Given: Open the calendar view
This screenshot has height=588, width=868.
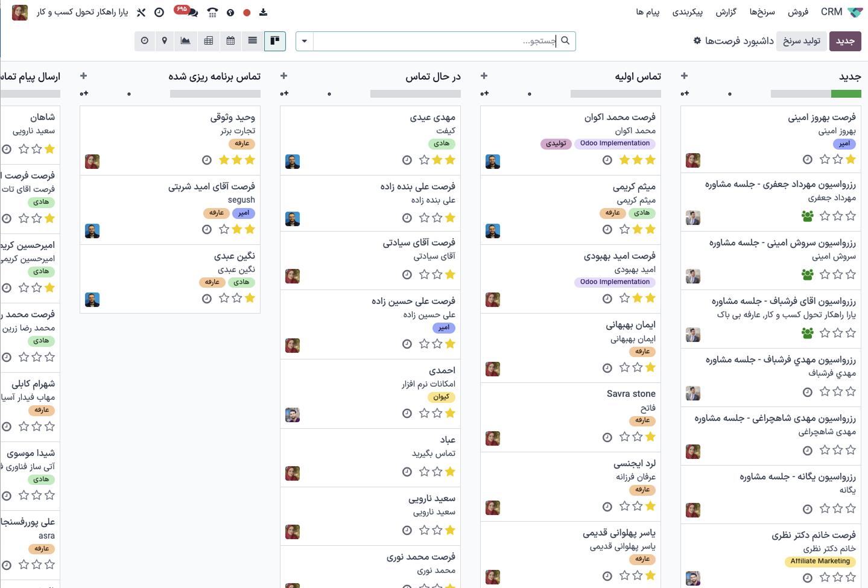Looking at the screenshot, I should coord(230,41).
